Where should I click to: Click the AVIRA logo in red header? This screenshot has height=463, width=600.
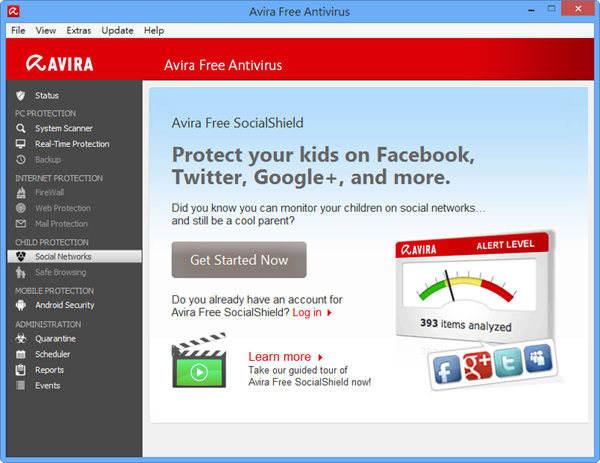point(60,64)
